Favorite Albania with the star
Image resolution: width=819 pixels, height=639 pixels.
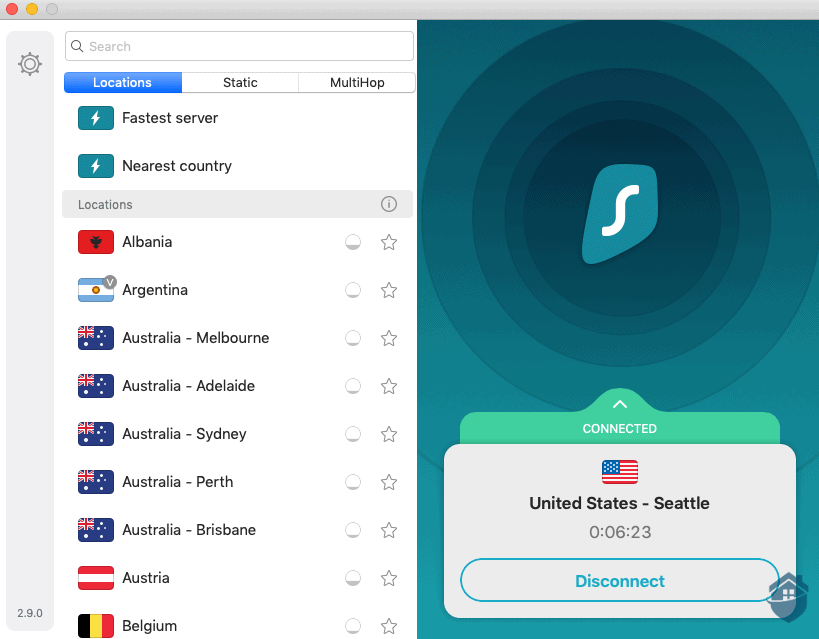tap(389, 242)
